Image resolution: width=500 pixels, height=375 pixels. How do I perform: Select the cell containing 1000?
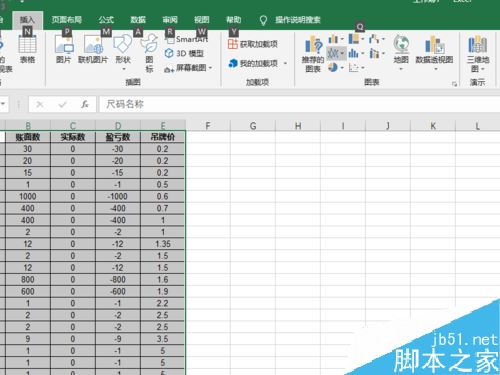coord(28,196)
